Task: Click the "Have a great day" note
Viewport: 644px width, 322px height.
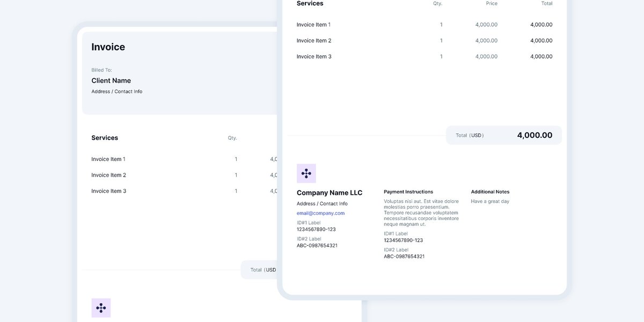Action: 490,201
